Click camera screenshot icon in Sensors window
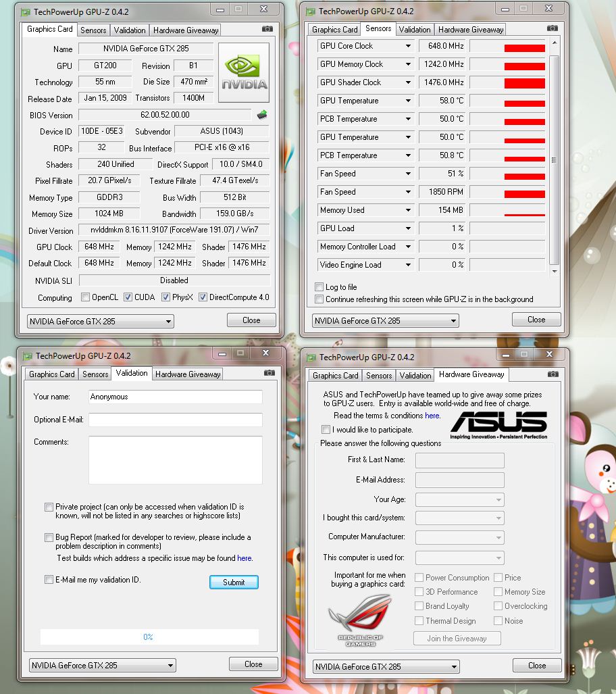The height and width of the screenshot is (694, 616). (x=553, y=28)
